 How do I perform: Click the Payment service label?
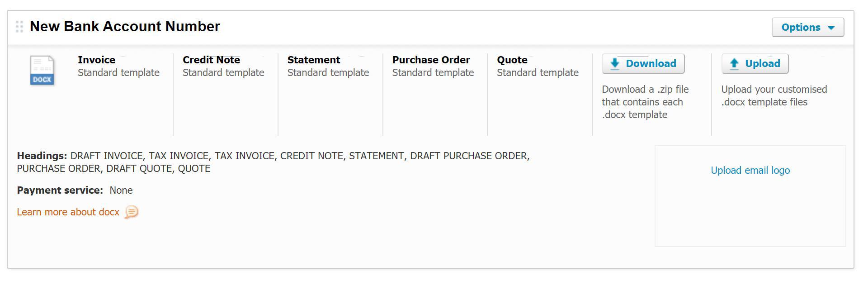point(60,191)
